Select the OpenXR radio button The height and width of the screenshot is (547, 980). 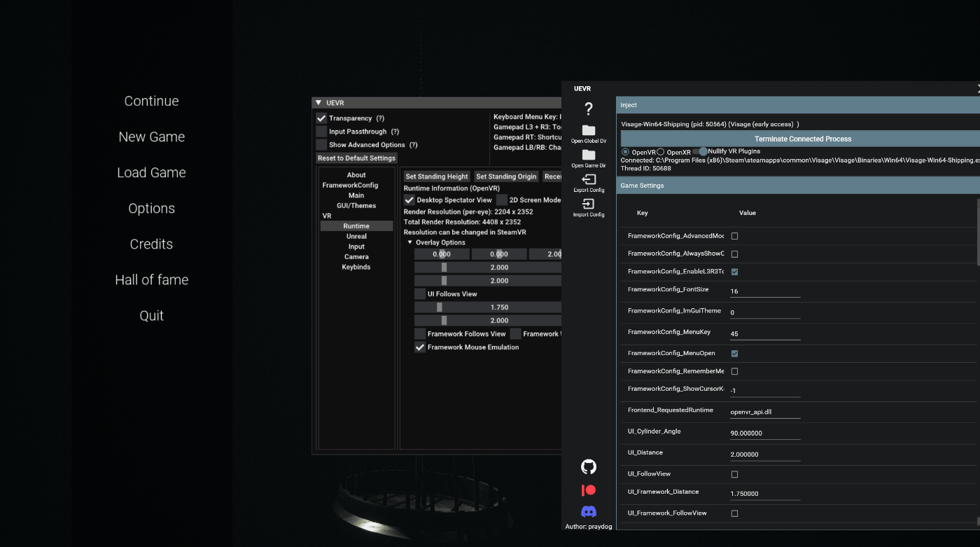click(661, 152)
